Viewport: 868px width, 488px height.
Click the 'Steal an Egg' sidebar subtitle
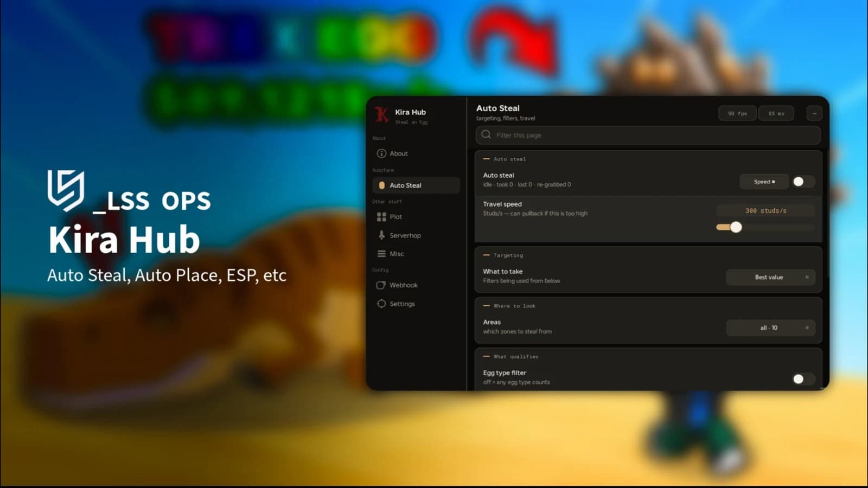click(x=411, y=123)
